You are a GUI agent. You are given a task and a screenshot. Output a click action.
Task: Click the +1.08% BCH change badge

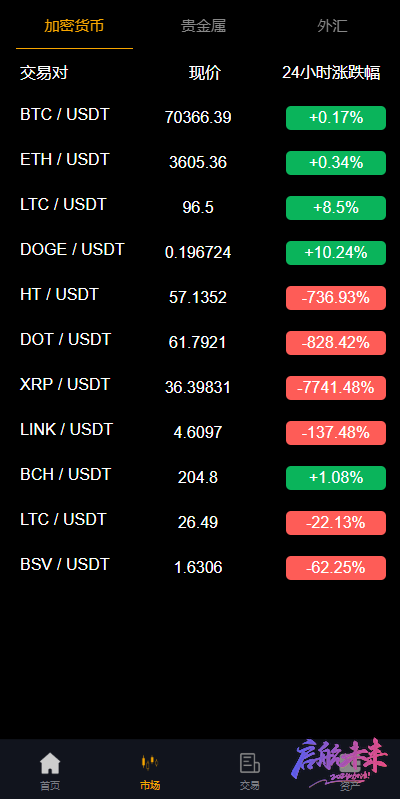click(336, 478)
